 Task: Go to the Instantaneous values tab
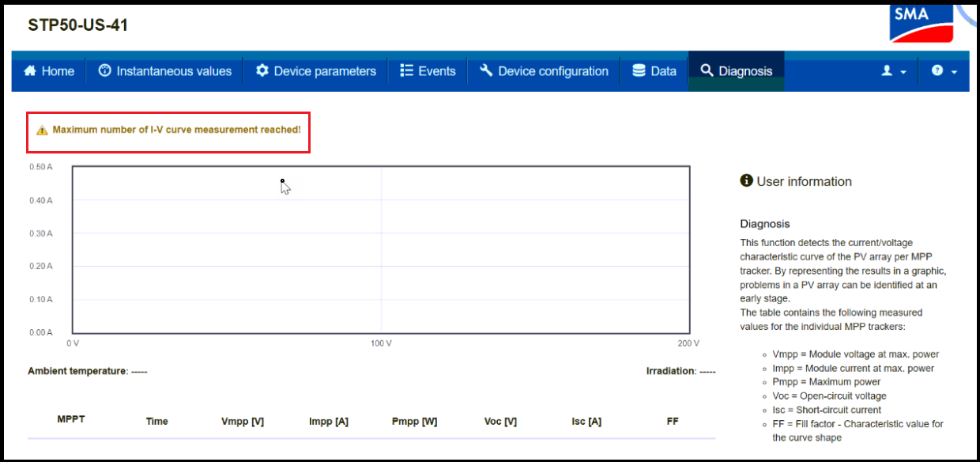tap(174, 71)
